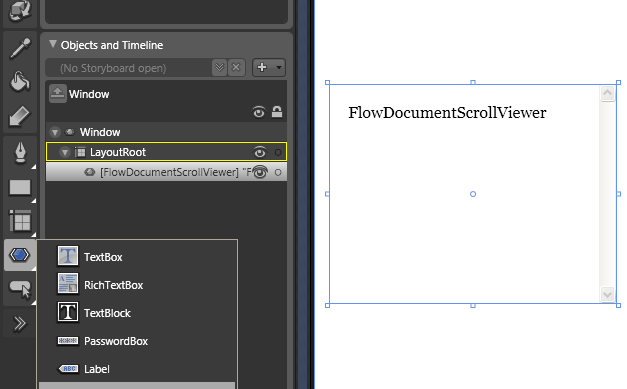Select the Grid layout panel tool
Viewport: 627px width, 389px height.
(20, 221)
